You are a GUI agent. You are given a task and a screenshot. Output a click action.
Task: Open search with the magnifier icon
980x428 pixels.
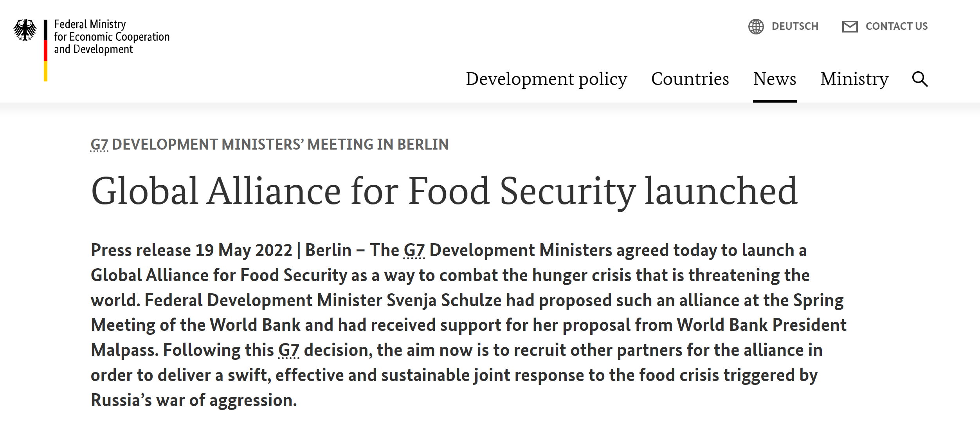(x=920, y=79)
